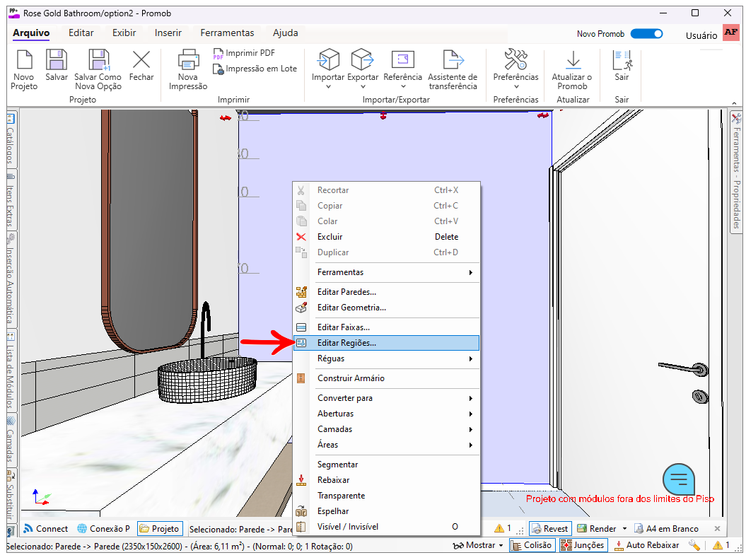Click the AF user avatar

tap(730, 33)
